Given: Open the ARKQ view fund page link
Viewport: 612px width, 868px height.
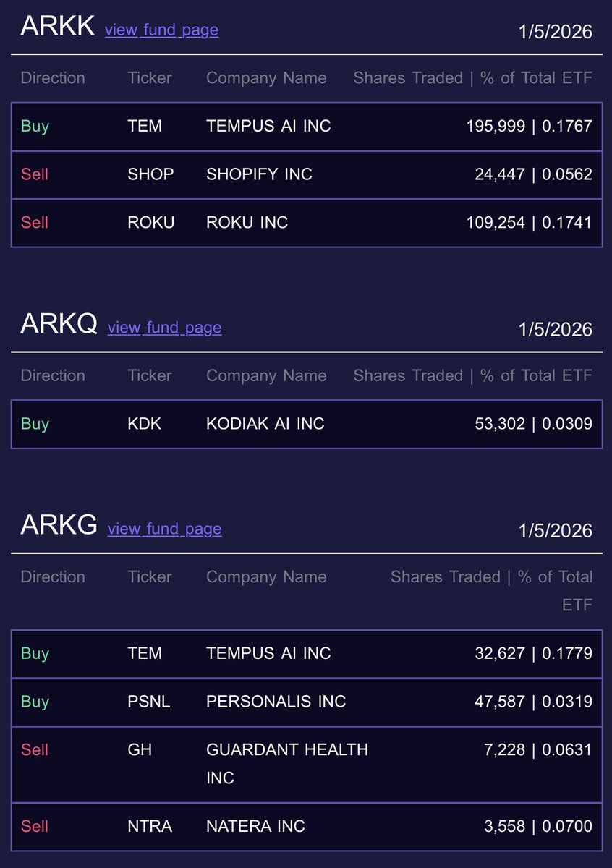Looking at the screenshot, I should [x=164, y=327].
